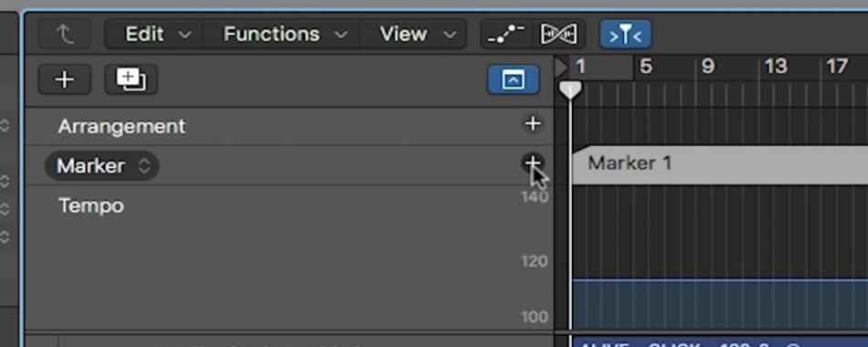
Task: Add a new track with plus button
Action: (65, 79)
